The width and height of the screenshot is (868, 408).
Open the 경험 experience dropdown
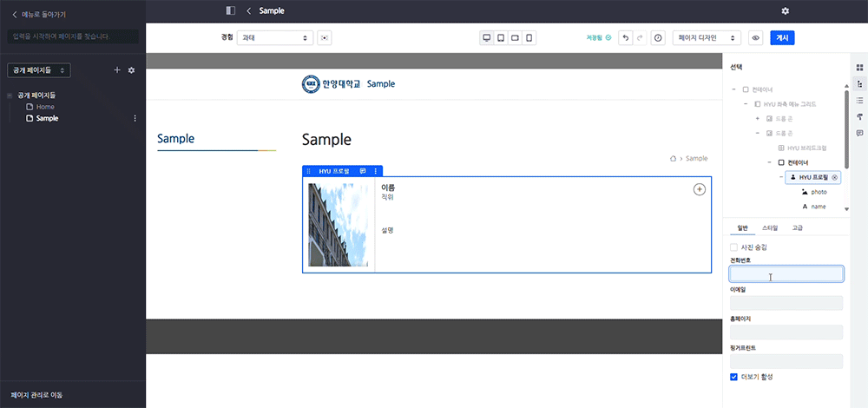(274, 38)
